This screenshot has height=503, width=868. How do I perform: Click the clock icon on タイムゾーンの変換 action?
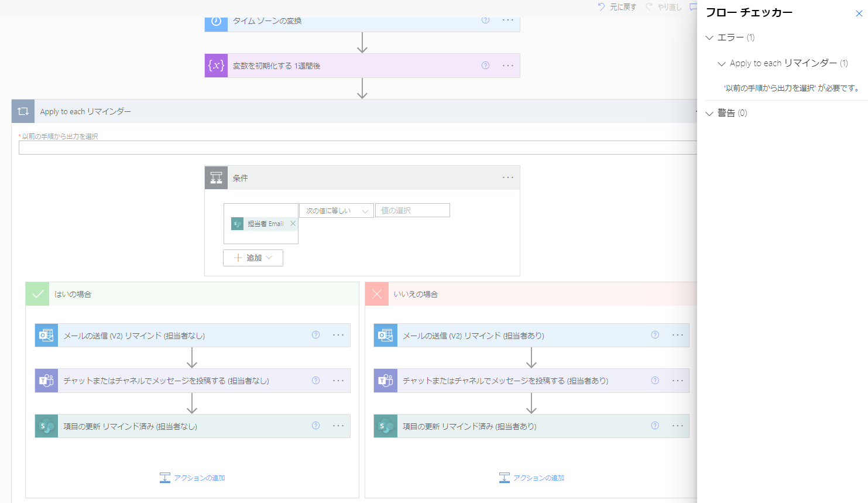point(216,22)
